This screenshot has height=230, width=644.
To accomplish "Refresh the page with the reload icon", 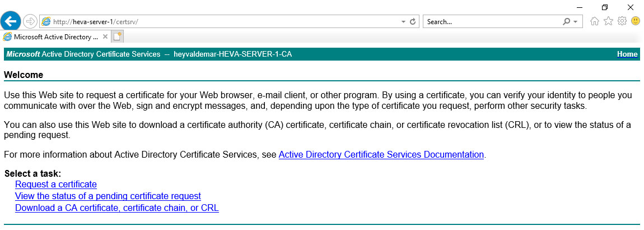I will (413, 21).
